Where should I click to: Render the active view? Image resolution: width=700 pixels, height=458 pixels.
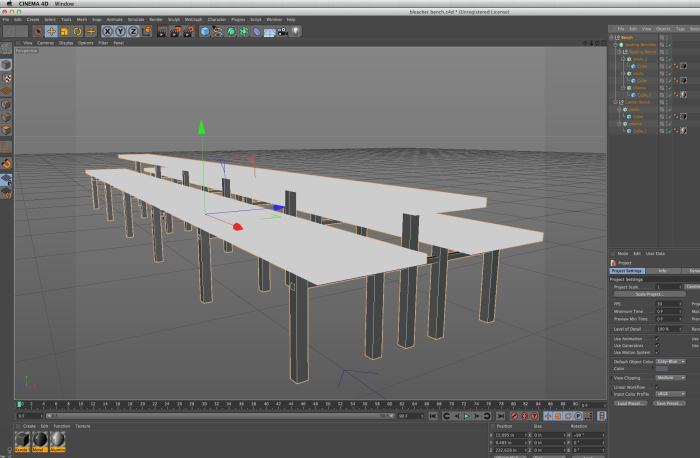[x=162, y=31]
